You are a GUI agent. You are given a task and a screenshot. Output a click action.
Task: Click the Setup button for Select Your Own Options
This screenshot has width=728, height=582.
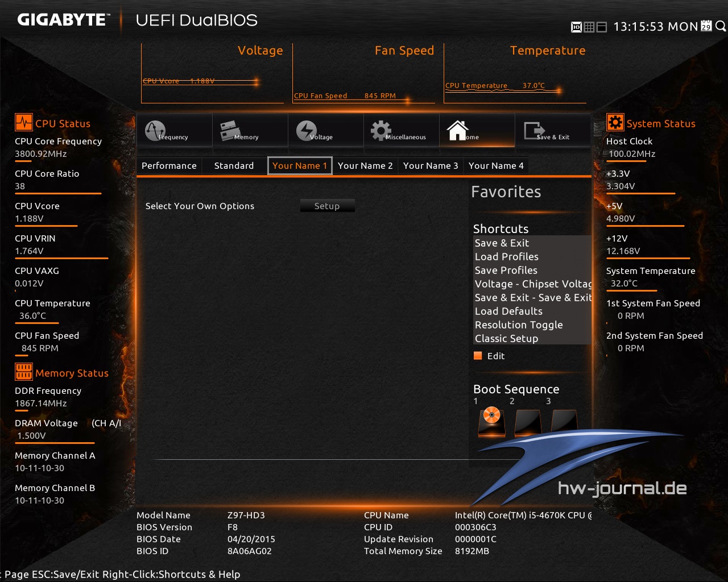[328, 206]
